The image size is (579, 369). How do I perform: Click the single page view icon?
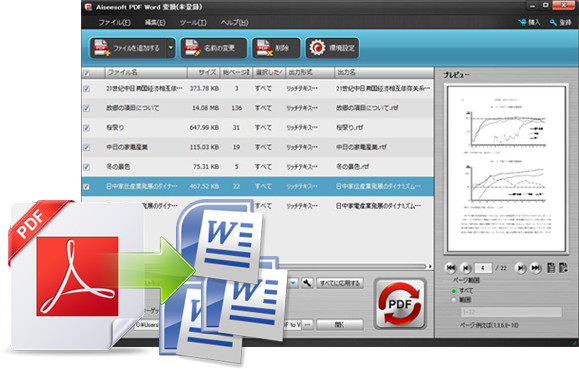pos(551,268)
